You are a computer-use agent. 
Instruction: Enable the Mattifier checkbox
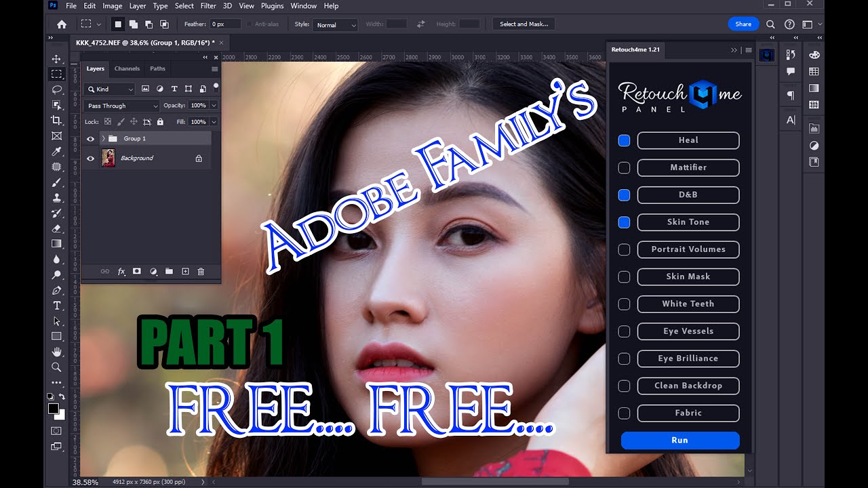[x=624, y=167]
